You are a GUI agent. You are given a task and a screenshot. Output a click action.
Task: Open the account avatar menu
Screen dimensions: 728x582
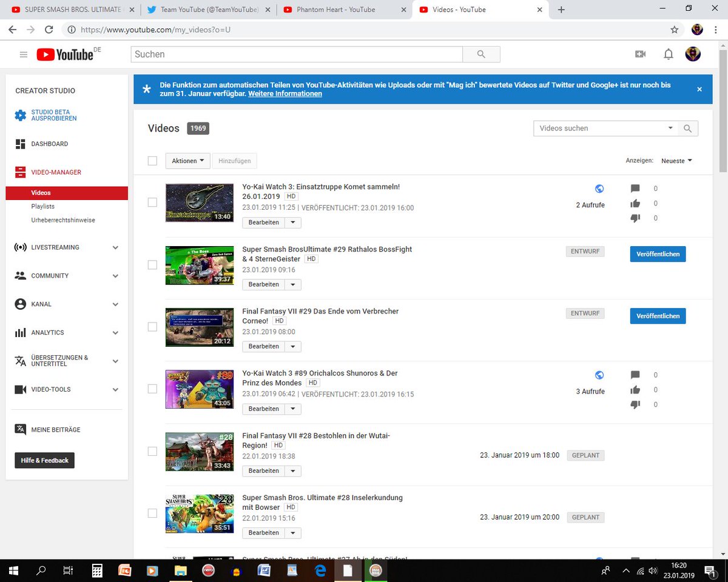tap(693, 54)
